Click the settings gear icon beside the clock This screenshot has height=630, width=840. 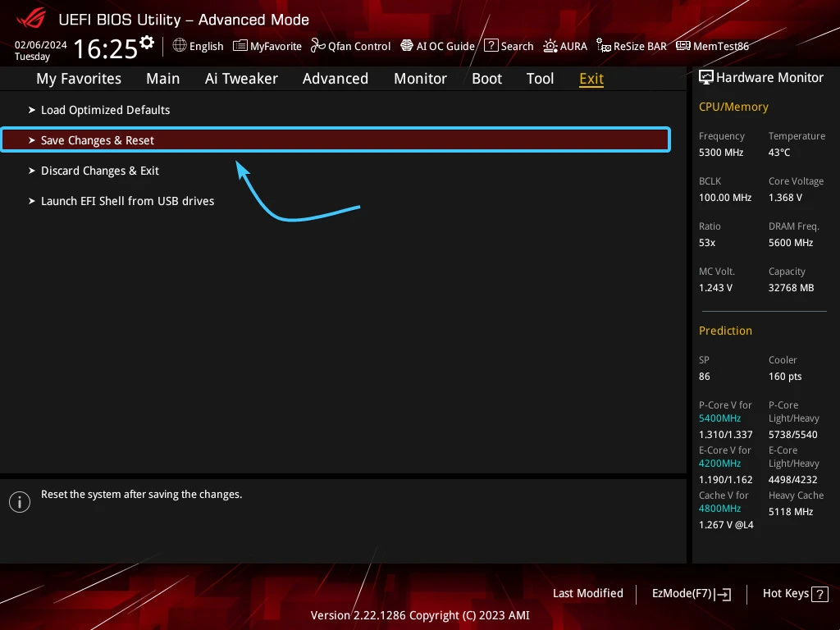147,43
